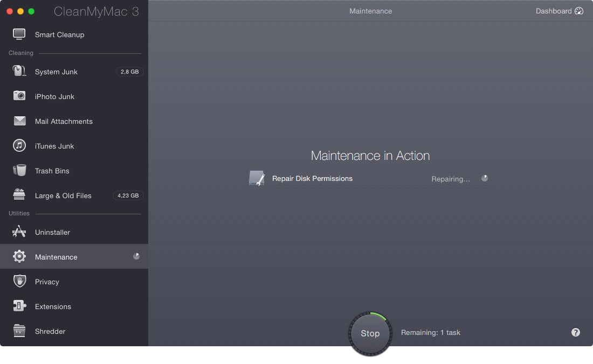Click Maintenance sidebar progress pie indicator
This screenshot has height=364, width=593.
point(136,256)
